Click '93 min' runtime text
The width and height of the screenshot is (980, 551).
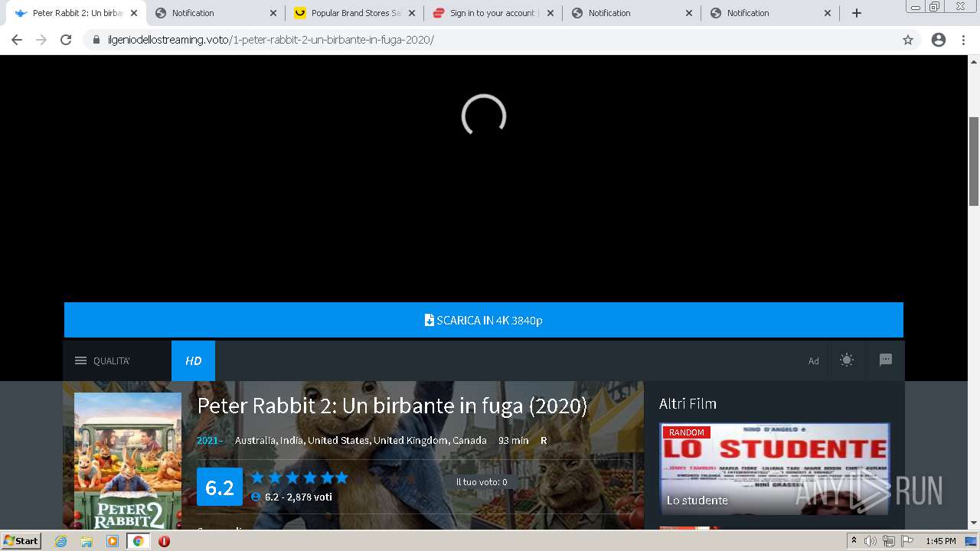514,440
